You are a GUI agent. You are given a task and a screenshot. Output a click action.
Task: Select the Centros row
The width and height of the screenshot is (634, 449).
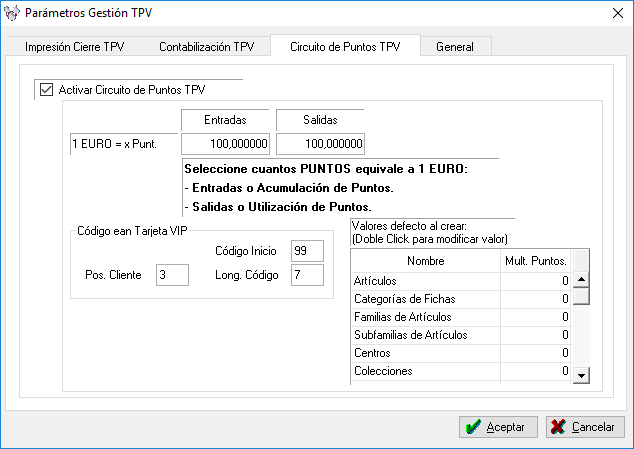[460, 353]
